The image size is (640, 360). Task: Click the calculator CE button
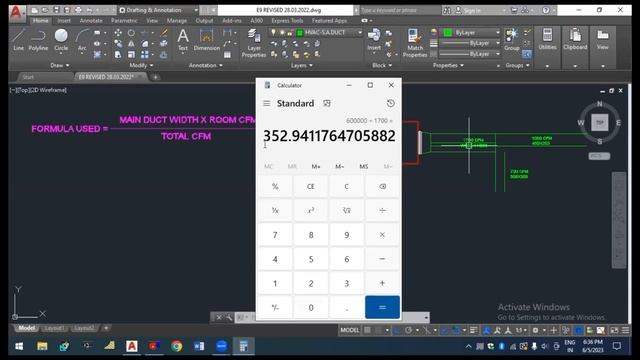(311, 186)
